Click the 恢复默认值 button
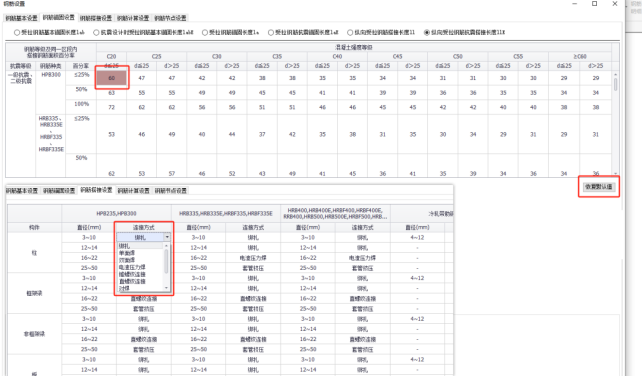 tap(599, 187)
